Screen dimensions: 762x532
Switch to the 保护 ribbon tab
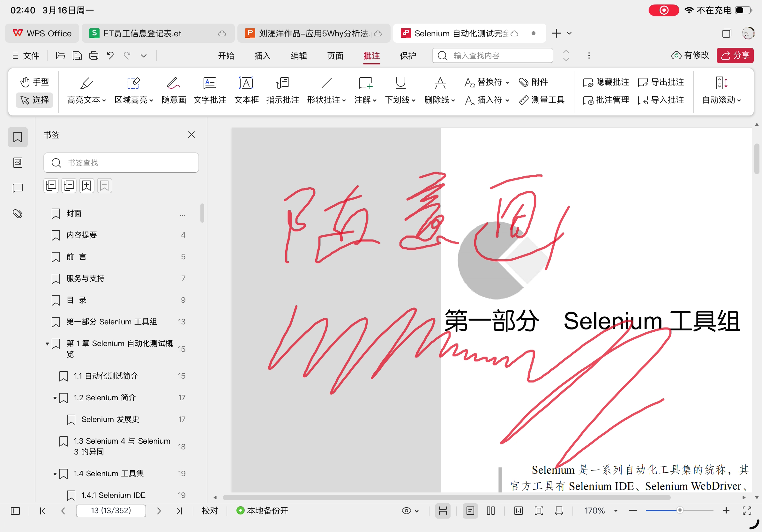coord(407,55)
